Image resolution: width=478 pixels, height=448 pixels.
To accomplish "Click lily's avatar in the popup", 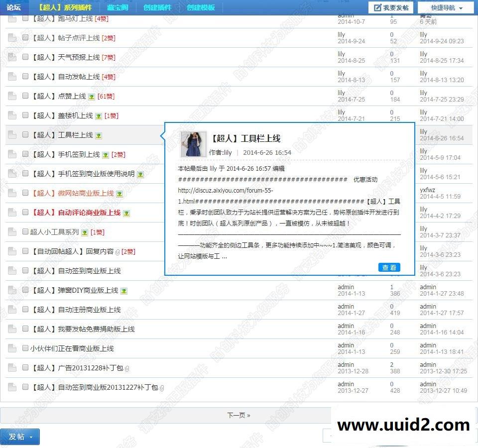I will click(193, 144).
